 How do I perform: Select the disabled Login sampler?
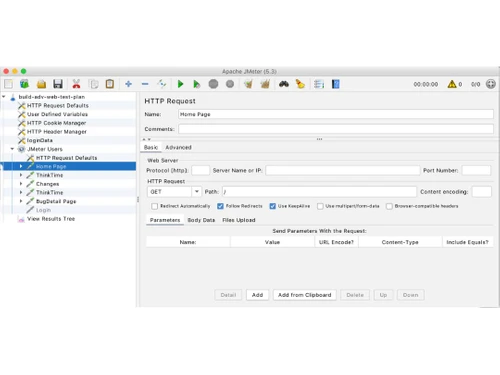(x=43, y=210)
